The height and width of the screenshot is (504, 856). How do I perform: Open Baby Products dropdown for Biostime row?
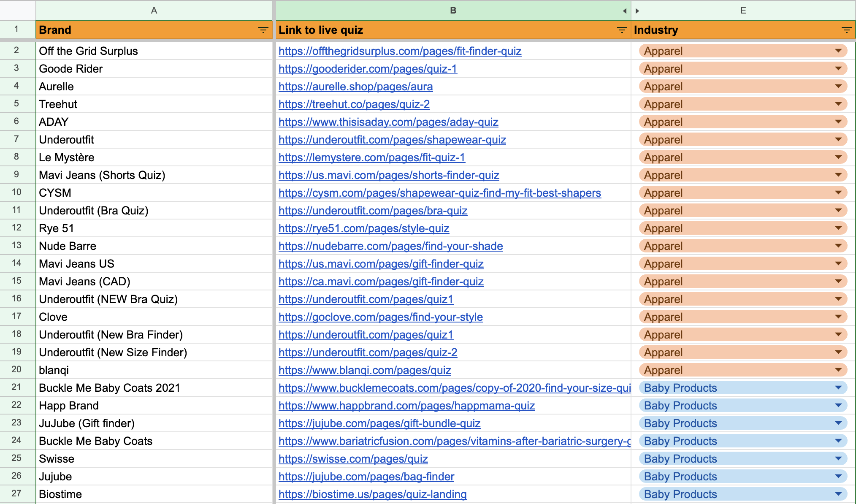click(x=838, y=494)
